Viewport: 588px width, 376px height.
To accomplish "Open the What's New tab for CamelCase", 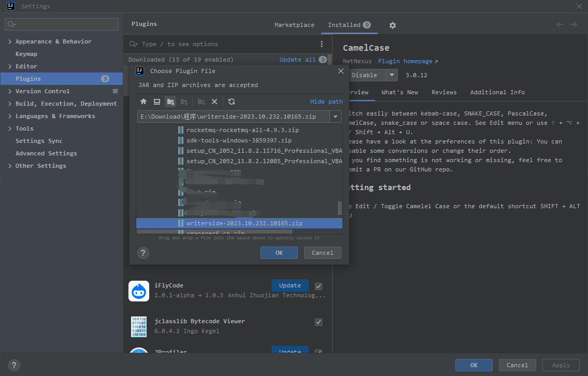I will pos(399,92).
